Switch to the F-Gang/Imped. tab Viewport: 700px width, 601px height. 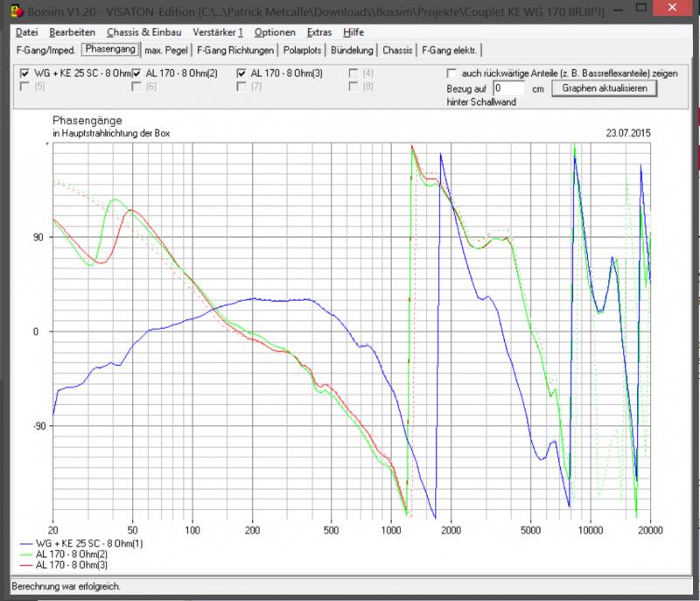45,50
